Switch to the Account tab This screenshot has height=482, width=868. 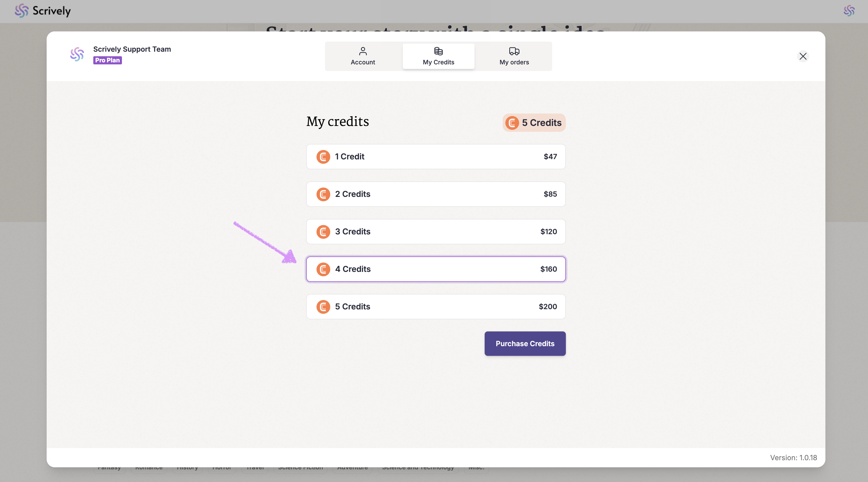click(363, 56)
